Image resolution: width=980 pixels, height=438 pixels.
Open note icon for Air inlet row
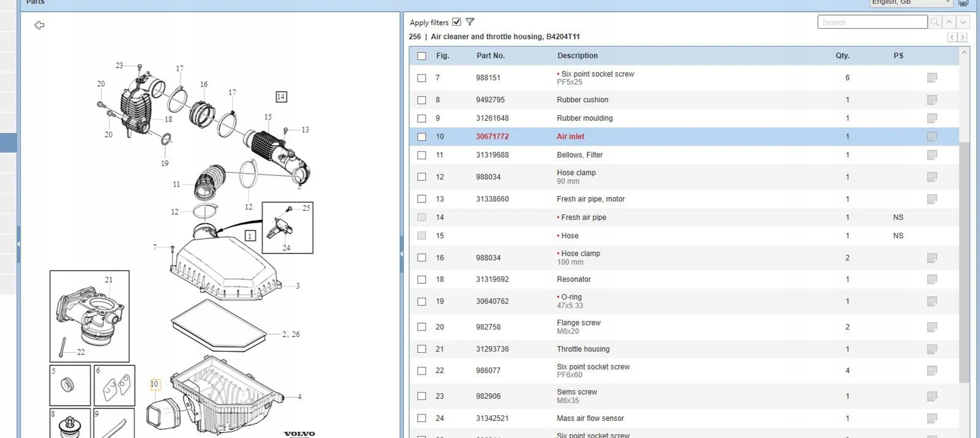click(x=932, y=137)
